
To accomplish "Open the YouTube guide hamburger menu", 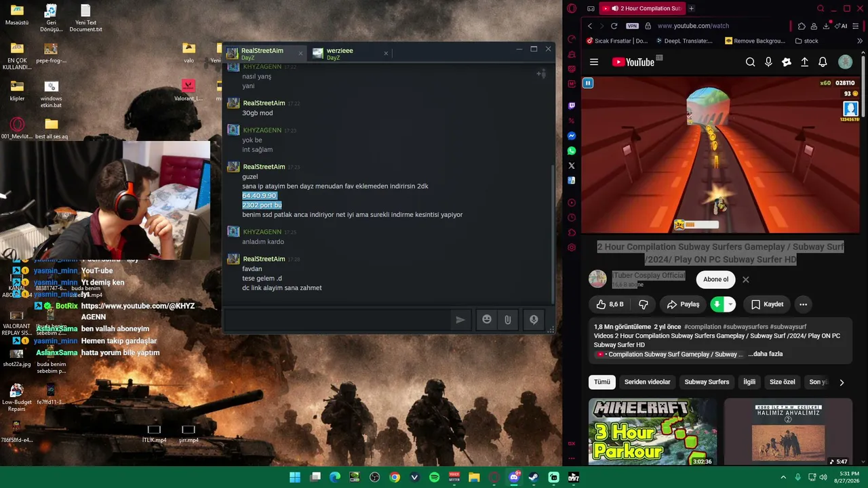I will pos(594,62).
